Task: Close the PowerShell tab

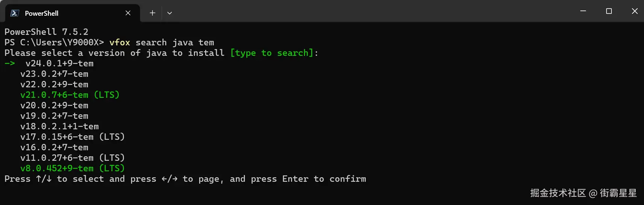Action: click(x=128, y=13)
